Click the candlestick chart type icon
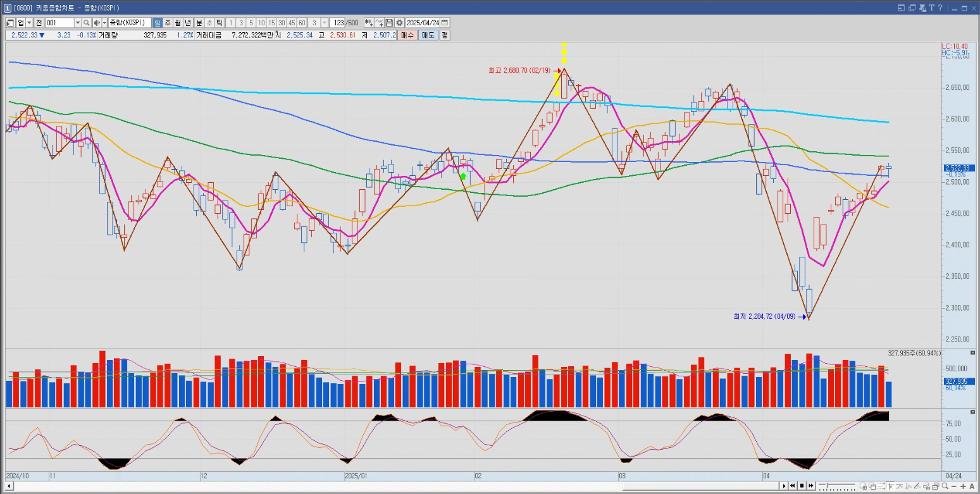This screenshot has width=980, height=494. click(369, 22)
